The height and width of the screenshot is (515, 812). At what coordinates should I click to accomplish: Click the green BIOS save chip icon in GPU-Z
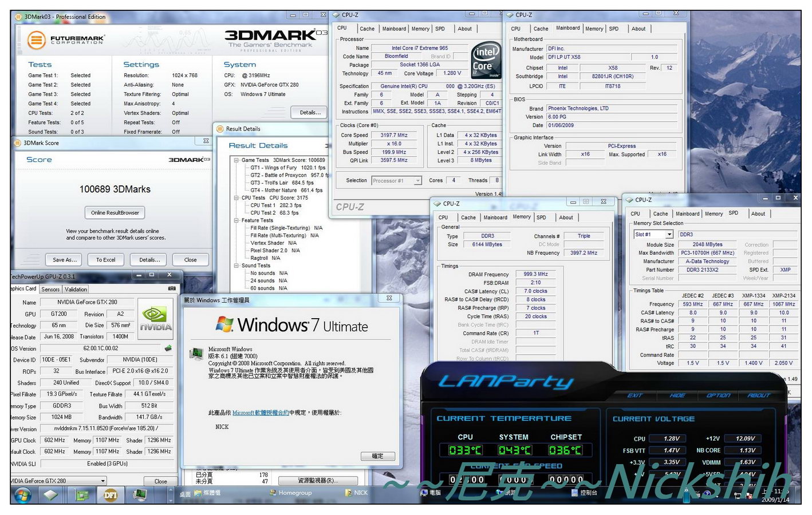point(168,348)
